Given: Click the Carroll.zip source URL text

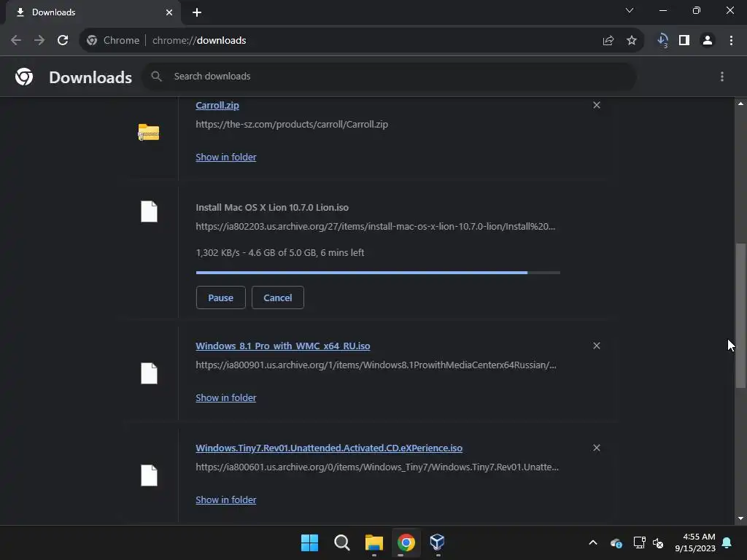Looking at the screenshot, I should pyautogui.click(x=292, y=124).
